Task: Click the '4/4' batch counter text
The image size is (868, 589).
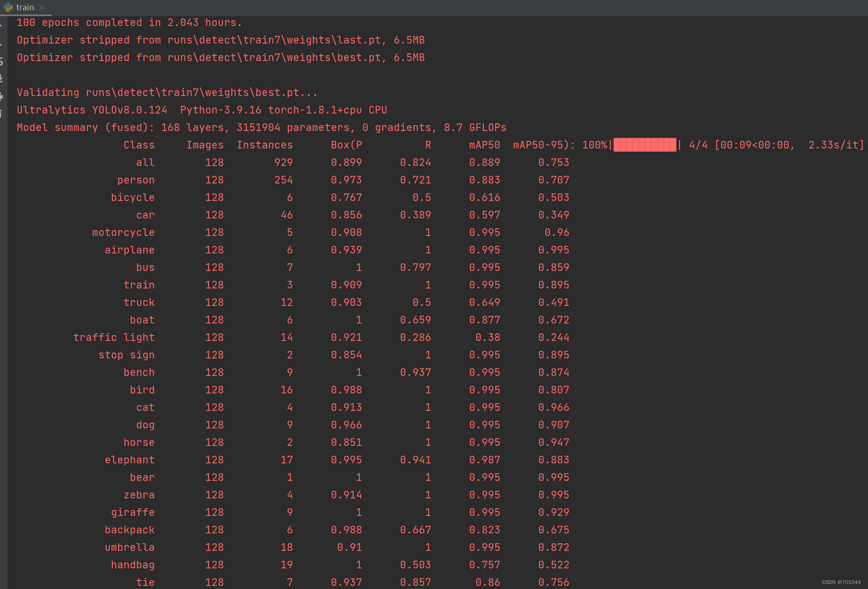Action: click(698, 145)
